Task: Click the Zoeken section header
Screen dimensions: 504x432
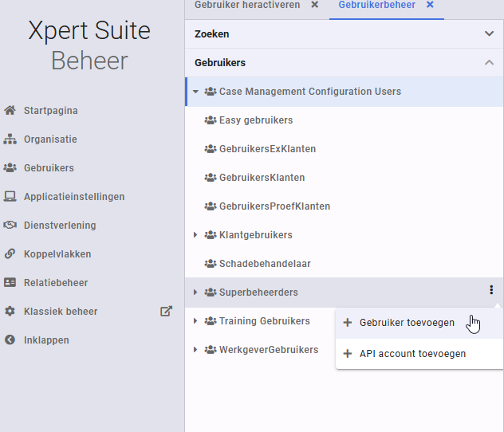Action: pos(345,33)
